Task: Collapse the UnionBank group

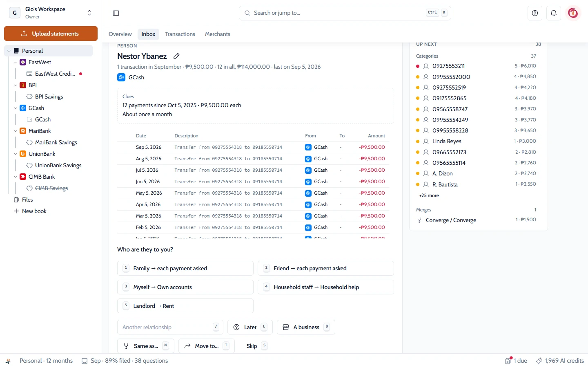Action: [16, 154]
